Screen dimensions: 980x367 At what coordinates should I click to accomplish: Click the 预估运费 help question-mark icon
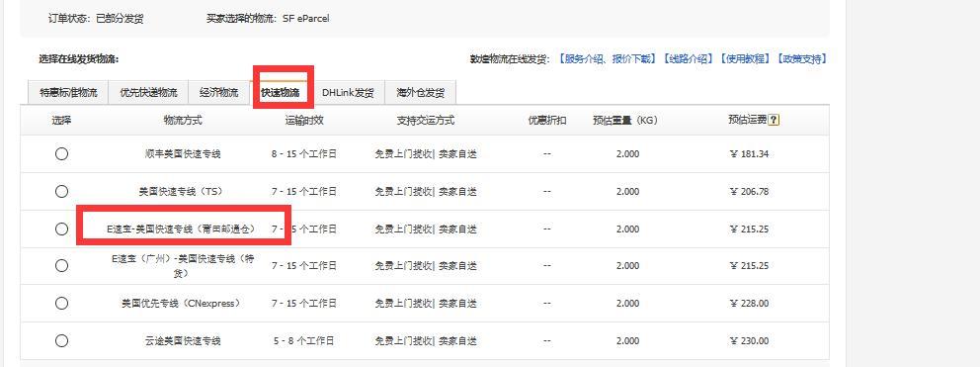(x=774, y=121)
